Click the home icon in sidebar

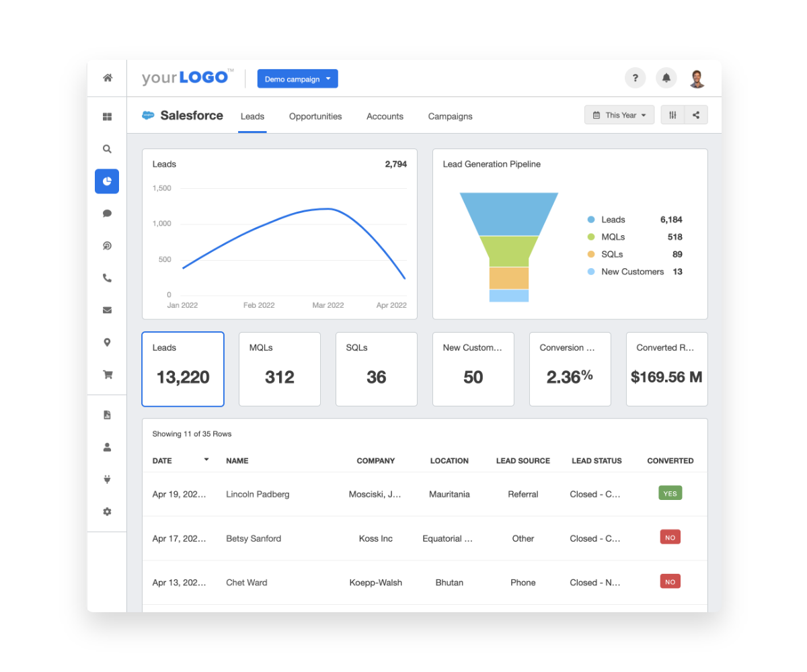point(107,78)
